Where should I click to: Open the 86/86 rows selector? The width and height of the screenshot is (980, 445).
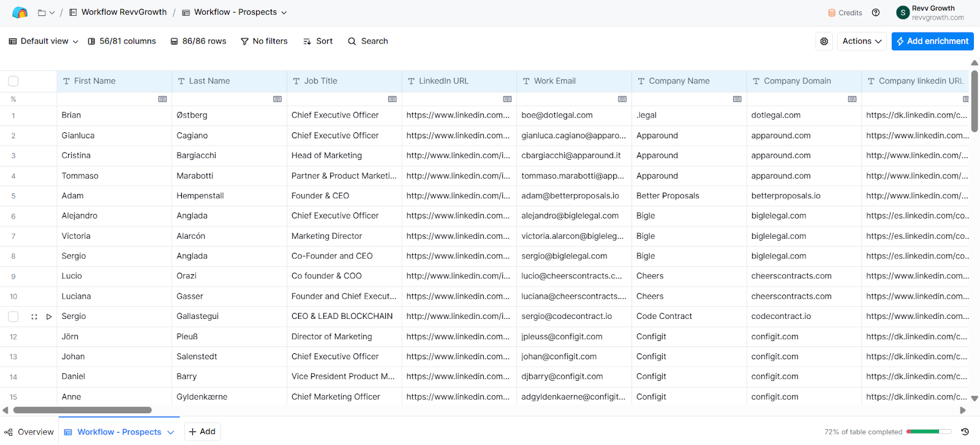tap(198, 41)
